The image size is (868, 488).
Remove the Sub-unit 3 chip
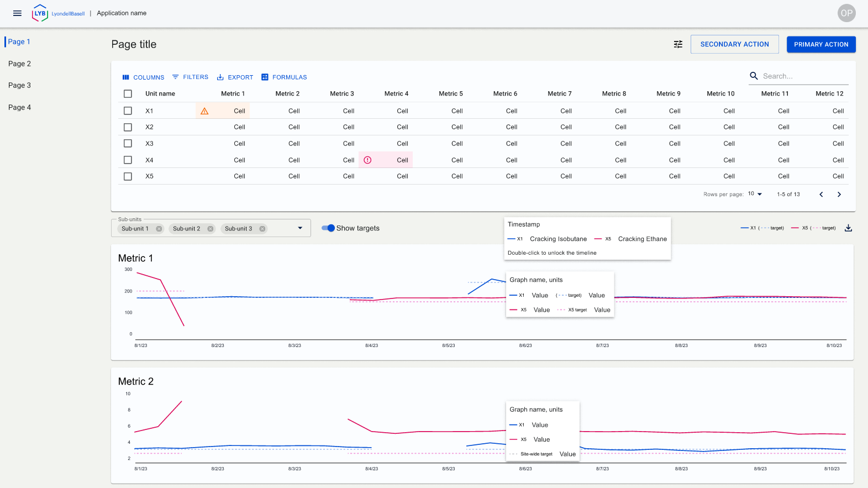pos(262,229)
